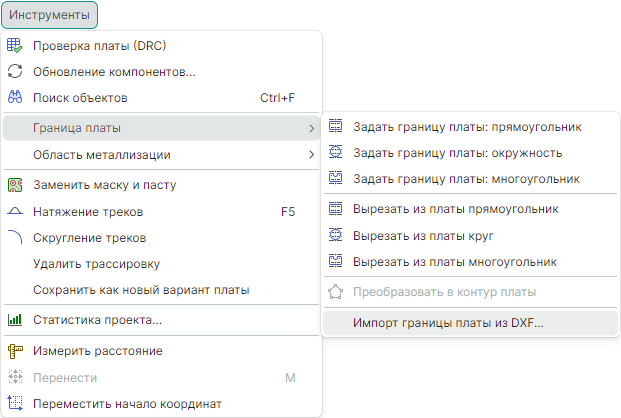This screenshot has height=418, width=621.
Task: Select Сохранить как новый вариант платы
Action: click(140, 290)
